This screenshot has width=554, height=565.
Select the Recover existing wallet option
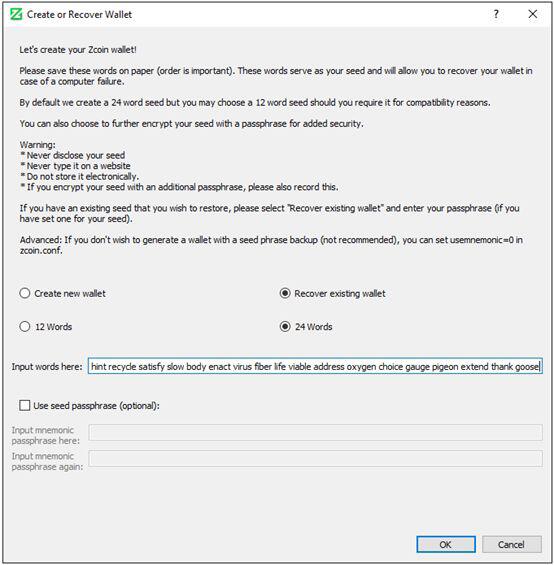pyautogui.click(x=332, y=293)
